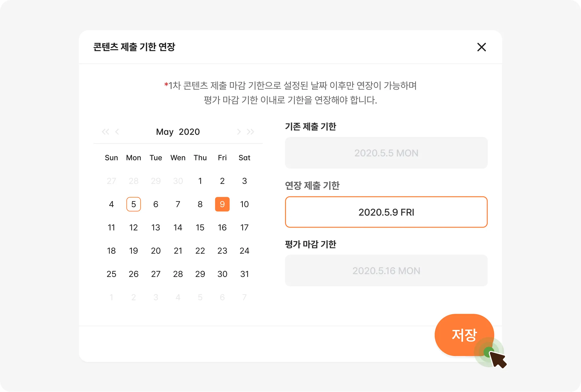Select the extended deadline field 2020.5.9 FRI

tap(386, 212)
